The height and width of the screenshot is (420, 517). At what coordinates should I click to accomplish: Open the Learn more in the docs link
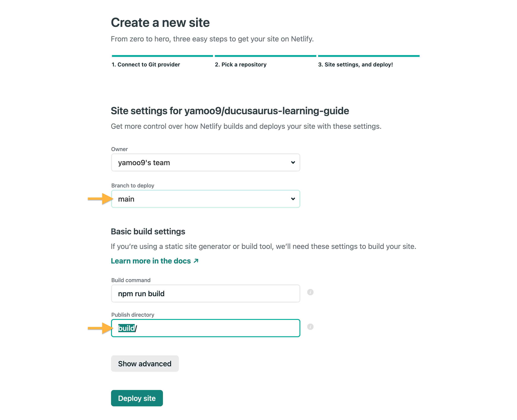(151, 261)
